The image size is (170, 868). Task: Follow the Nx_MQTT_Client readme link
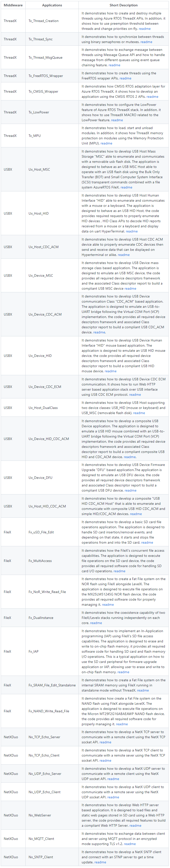130,844
